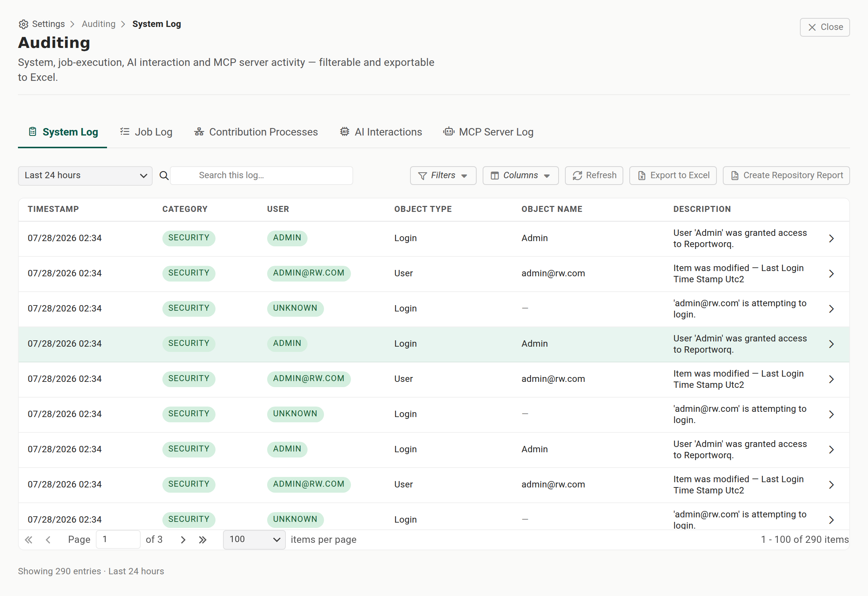Open the 100 items per page dropdown
This screenshot has width=868, height=596.
254,540
